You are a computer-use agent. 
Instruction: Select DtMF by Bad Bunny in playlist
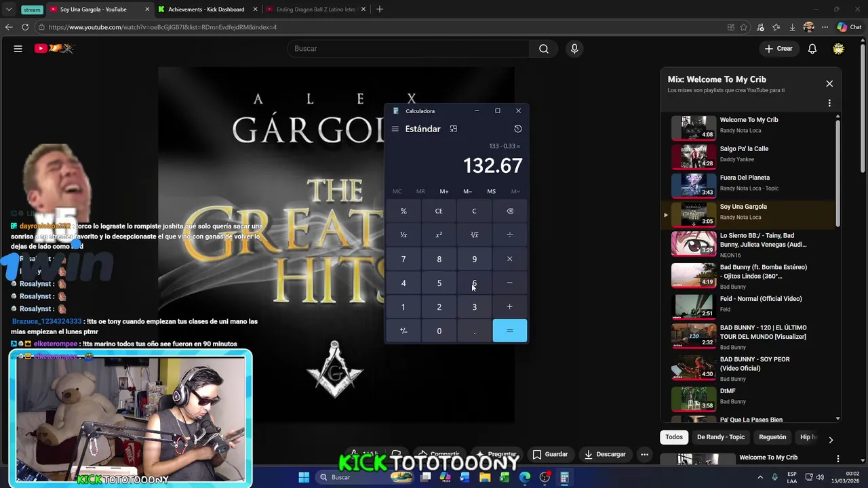click(x=749, y=398)
